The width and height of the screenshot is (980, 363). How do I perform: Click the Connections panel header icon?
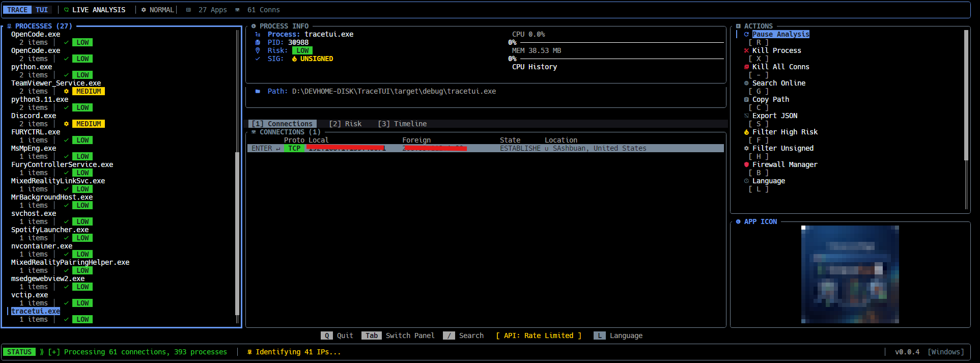tap(254, 132)
